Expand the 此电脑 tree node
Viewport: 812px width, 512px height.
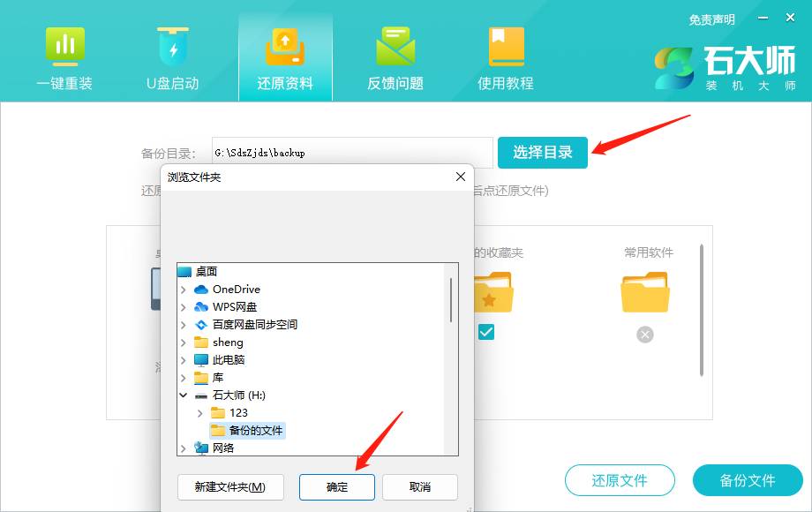pyautogui.click(x=184, y=360)
